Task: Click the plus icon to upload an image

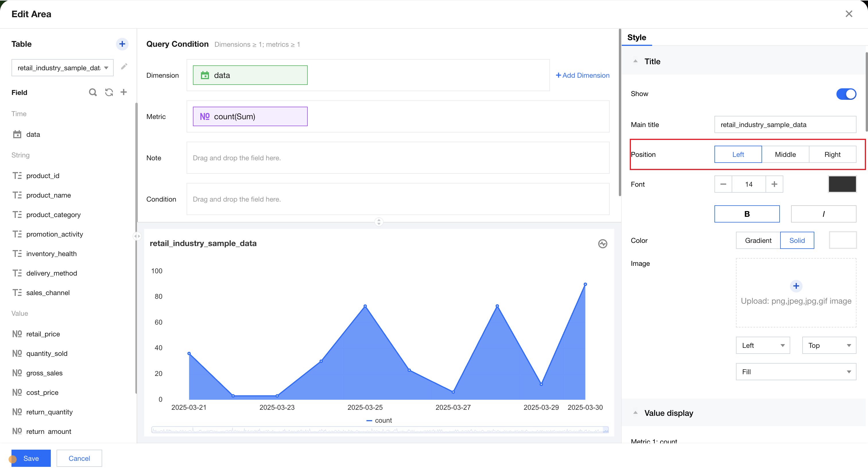Action: (796, 286)
